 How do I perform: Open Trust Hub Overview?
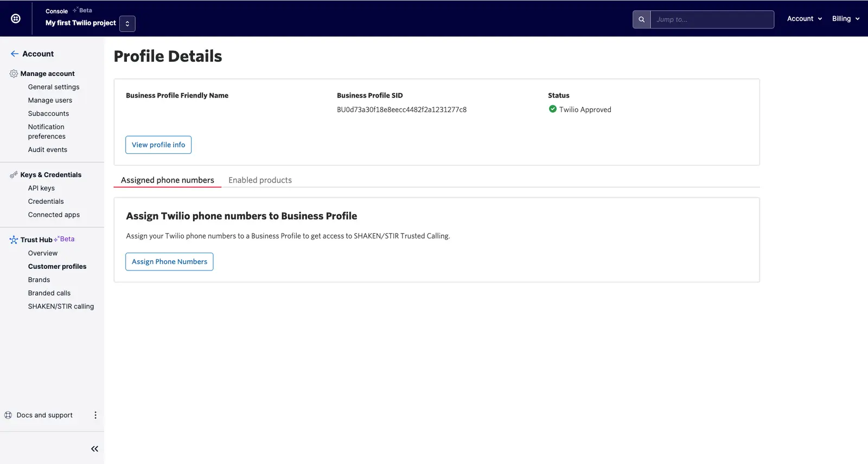pyautogui.click(x=43, y=253)
